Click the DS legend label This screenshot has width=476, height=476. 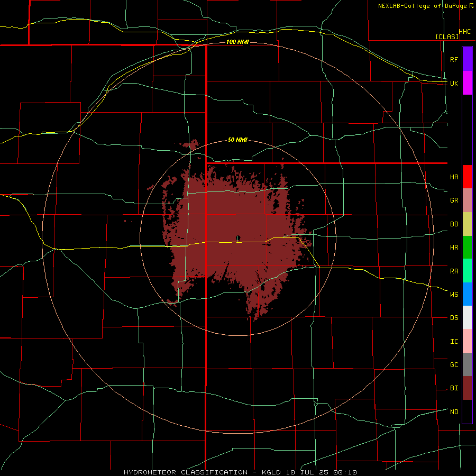tap(454, 318)
